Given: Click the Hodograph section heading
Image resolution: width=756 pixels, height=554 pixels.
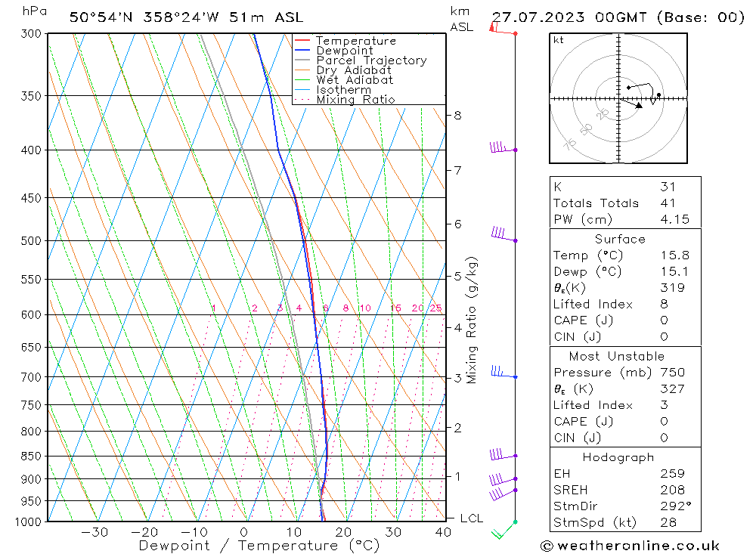Looking at the screenshot, I should tap(618, 457).
